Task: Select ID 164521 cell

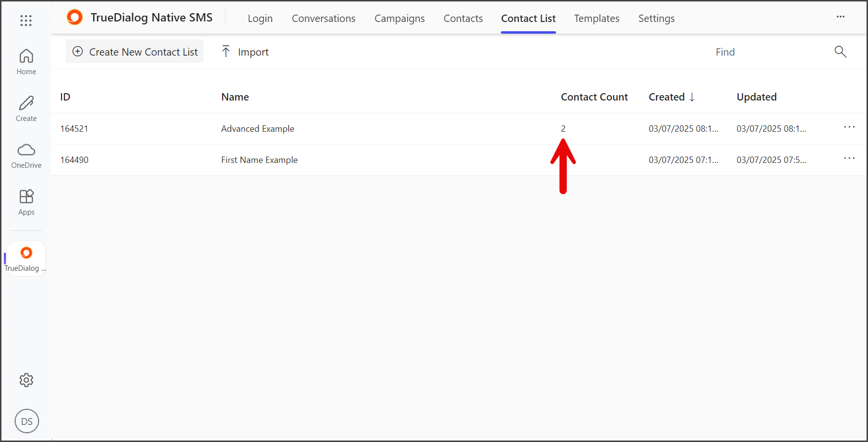Action: [x=74, y=129]
